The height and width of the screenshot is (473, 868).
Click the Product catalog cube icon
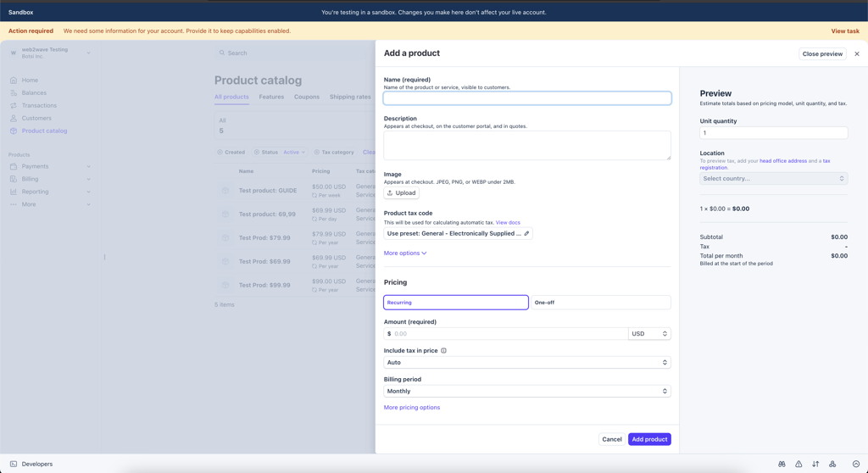[14, 131]
